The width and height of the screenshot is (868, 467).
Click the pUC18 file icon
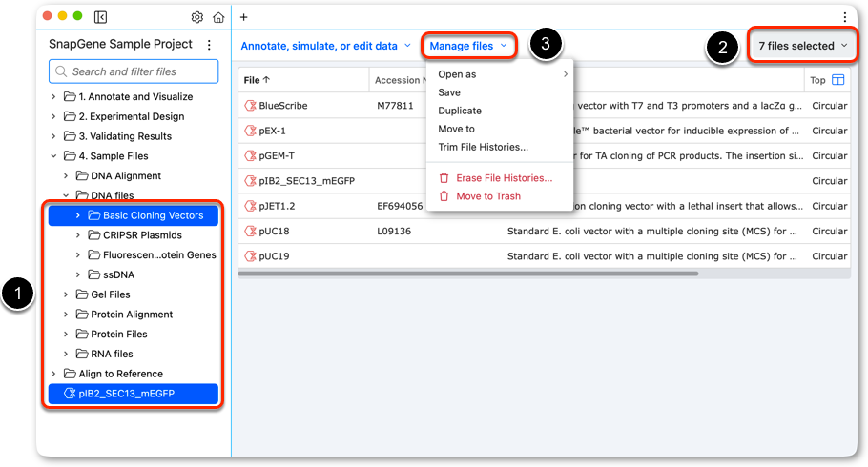pyautogui.click(x=250, y=231)
